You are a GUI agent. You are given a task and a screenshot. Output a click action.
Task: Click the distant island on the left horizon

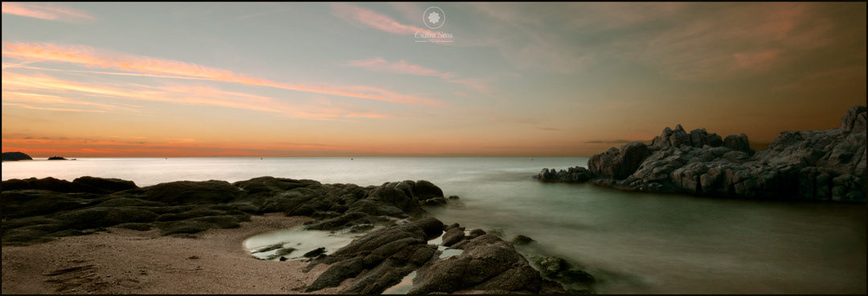16,156
